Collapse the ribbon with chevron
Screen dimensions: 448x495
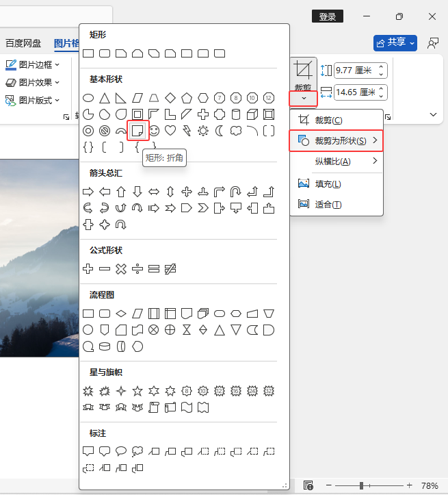pyautogui.click(x=433, y=114)
